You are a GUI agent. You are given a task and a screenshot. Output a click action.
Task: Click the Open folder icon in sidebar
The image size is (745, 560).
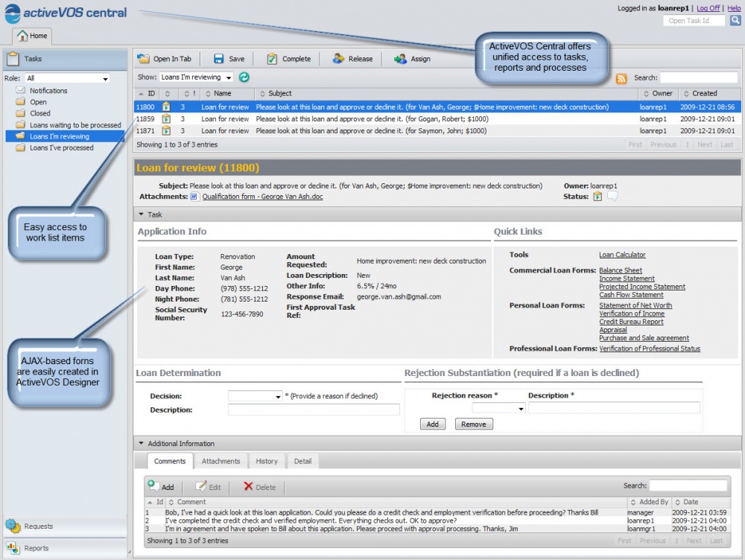click(20, 101)
